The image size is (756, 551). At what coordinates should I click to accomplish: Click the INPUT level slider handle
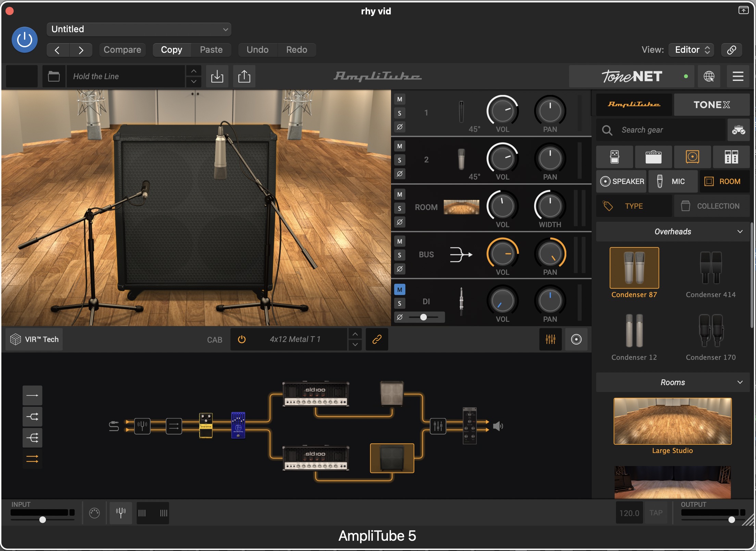pos(42,519)
